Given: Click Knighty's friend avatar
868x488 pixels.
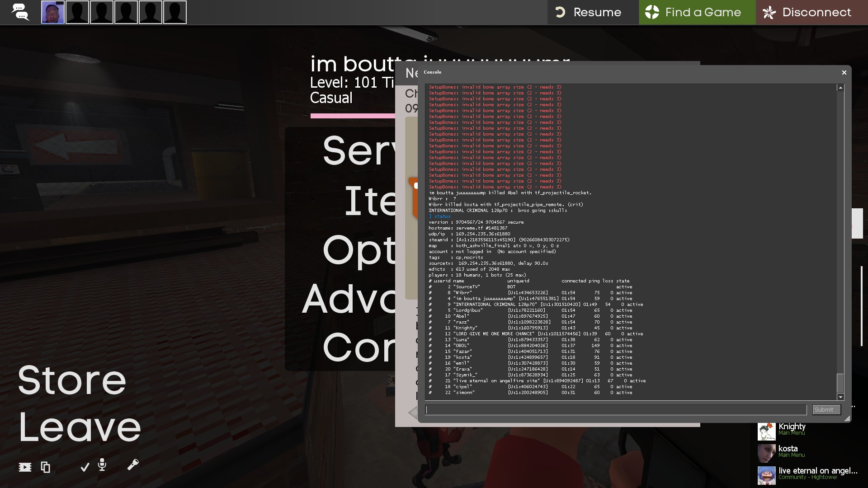Looking at the screenshot, I should point(766,431).
